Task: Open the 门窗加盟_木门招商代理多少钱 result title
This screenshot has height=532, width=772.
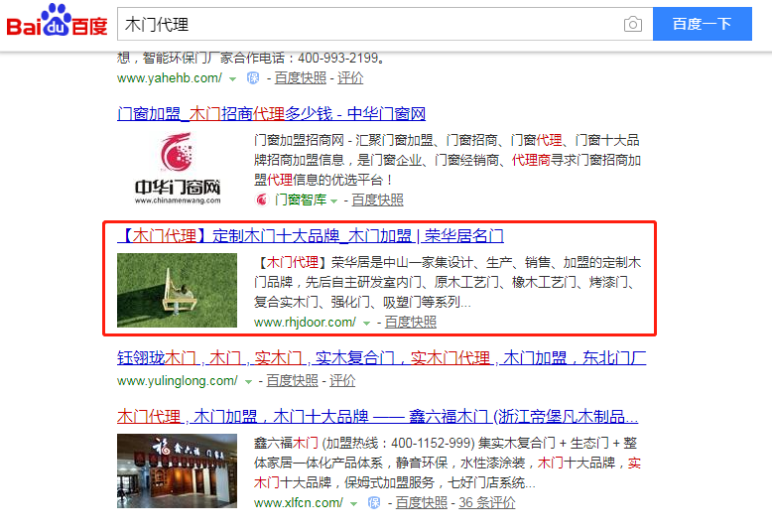Action: coord(271,114)
